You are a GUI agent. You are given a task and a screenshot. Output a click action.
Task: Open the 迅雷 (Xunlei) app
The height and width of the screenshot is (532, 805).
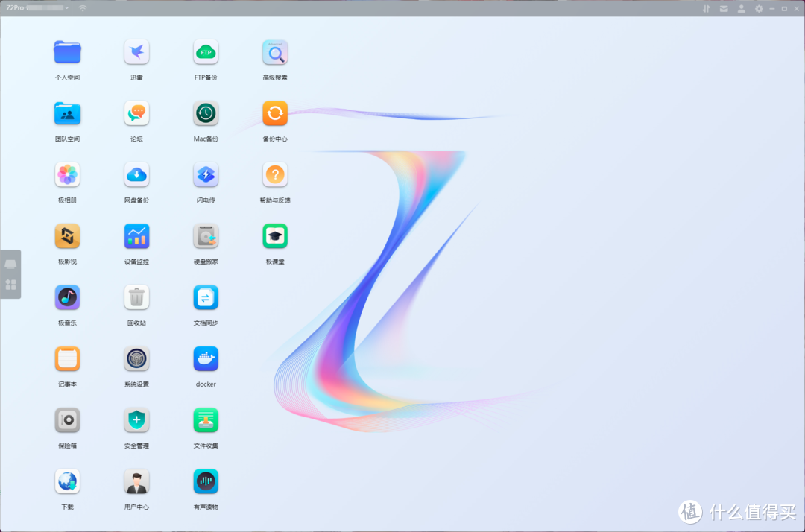[x=136, y=52]
